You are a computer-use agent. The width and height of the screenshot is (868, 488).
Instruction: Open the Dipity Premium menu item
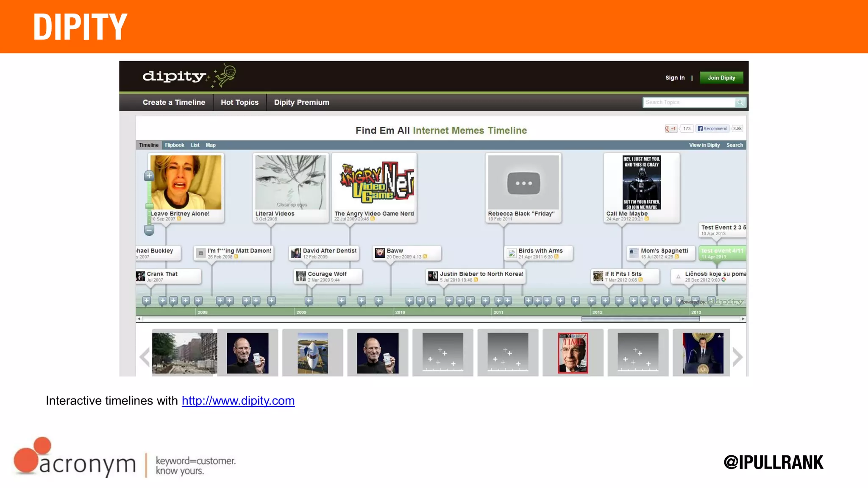click(x=301, y=102)
